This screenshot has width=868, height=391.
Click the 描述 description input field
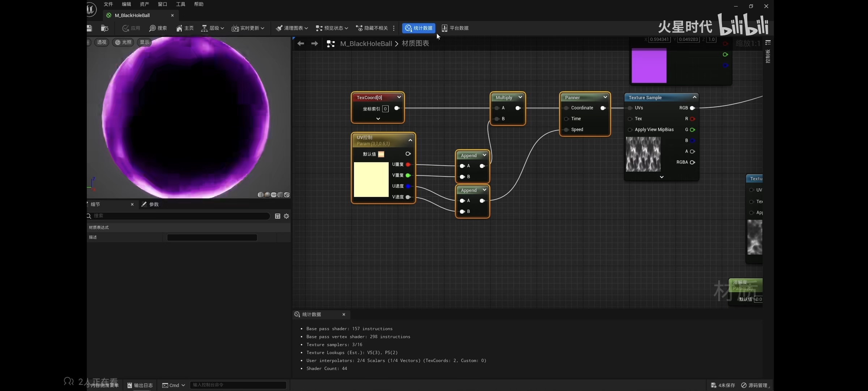(212, 237)
